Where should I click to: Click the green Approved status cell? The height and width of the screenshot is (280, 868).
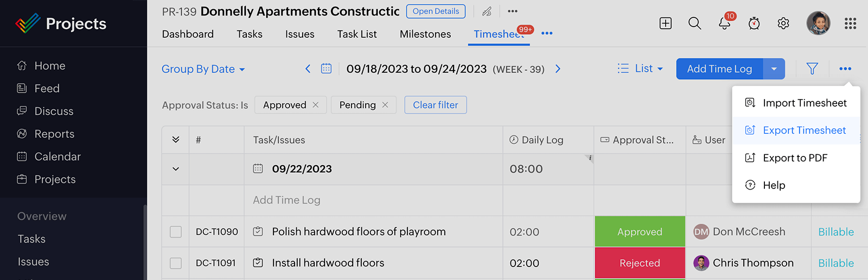pos(640,232)
